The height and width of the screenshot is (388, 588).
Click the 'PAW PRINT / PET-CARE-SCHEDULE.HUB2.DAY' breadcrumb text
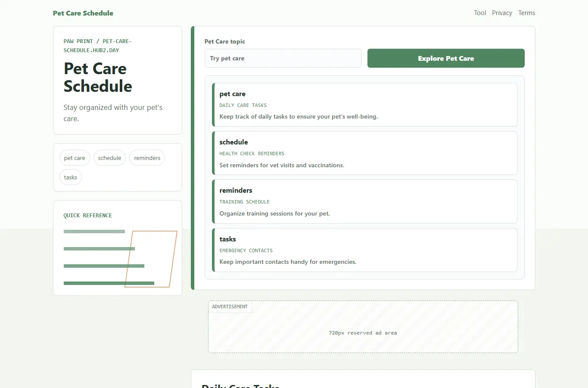pyautogui.click(x=97, y=46)
